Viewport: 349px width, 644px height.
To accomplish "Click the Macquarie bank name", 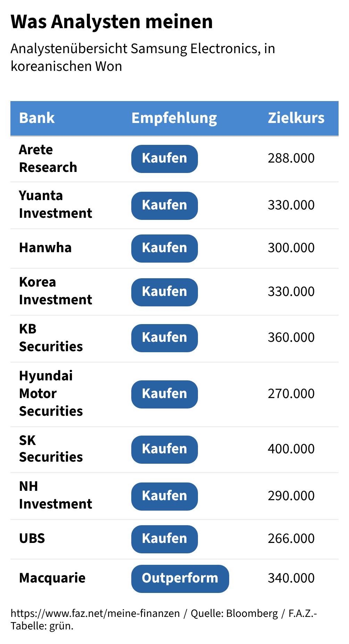I will pos(52,578).
